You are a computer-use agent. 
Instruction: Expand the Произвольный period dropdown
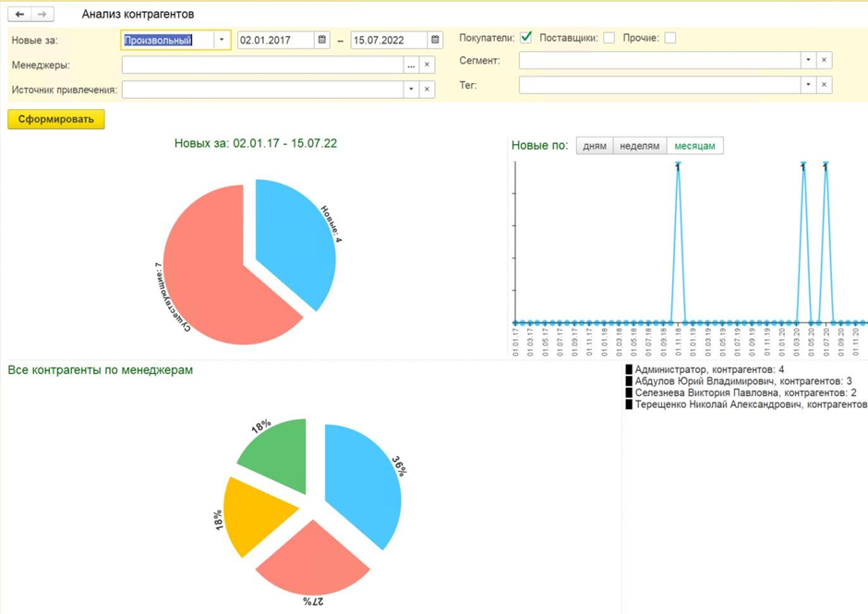point(222,41)
